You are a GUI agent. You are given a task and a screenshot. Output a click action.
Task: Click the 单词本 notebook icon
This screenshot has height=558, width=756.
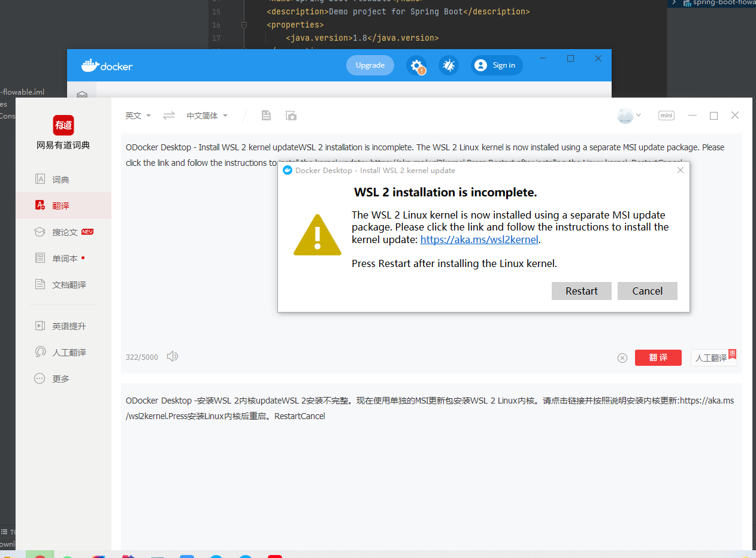pyautogui.click(x=40, y=258)
